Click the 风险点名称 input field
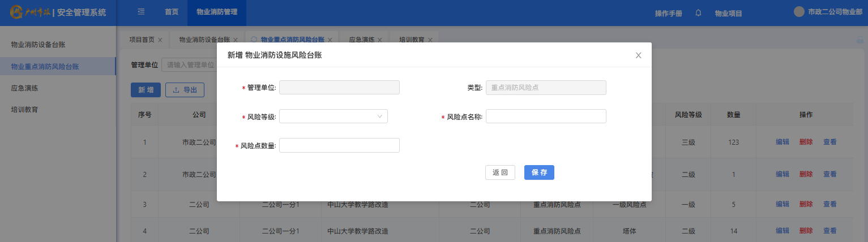 (x=546, y=116)
